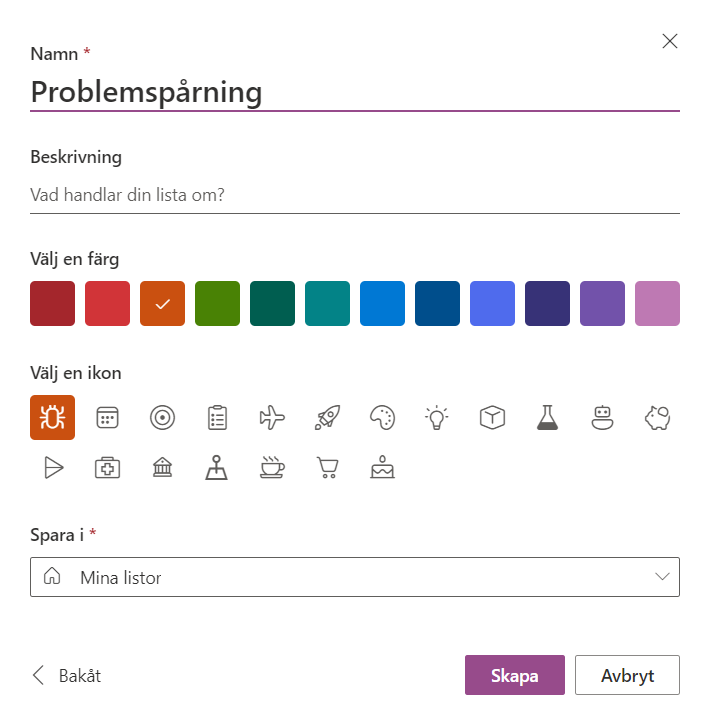
Task: Choose the shopping cart icon
Action: click(x=327, y=468)
